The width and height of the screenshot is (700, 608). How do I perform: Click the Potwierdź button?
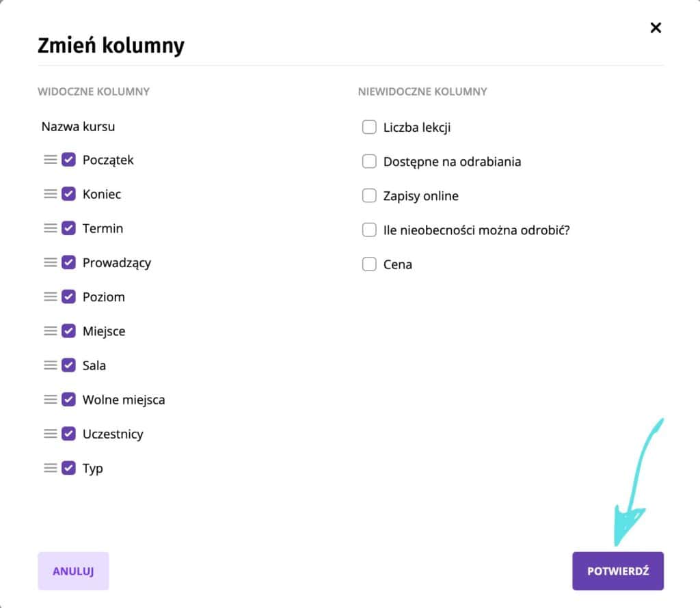point(618,571)
